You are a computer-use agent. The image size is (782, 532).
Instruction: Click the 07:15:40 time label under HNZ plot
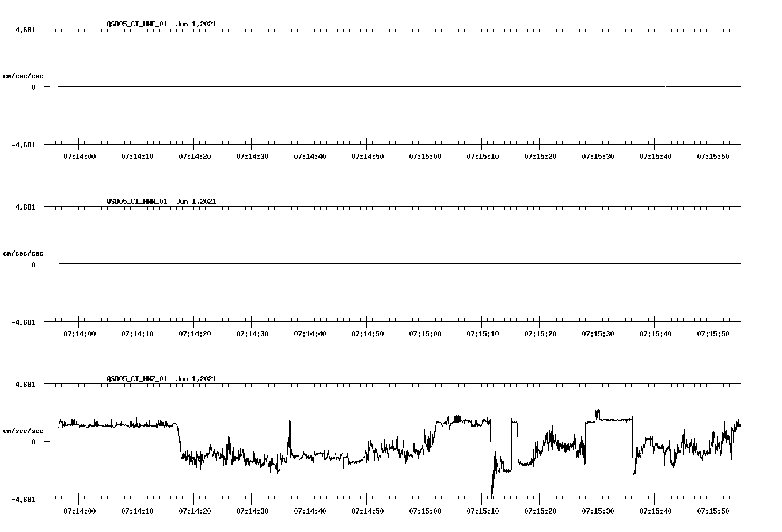[x=655, y=511]
